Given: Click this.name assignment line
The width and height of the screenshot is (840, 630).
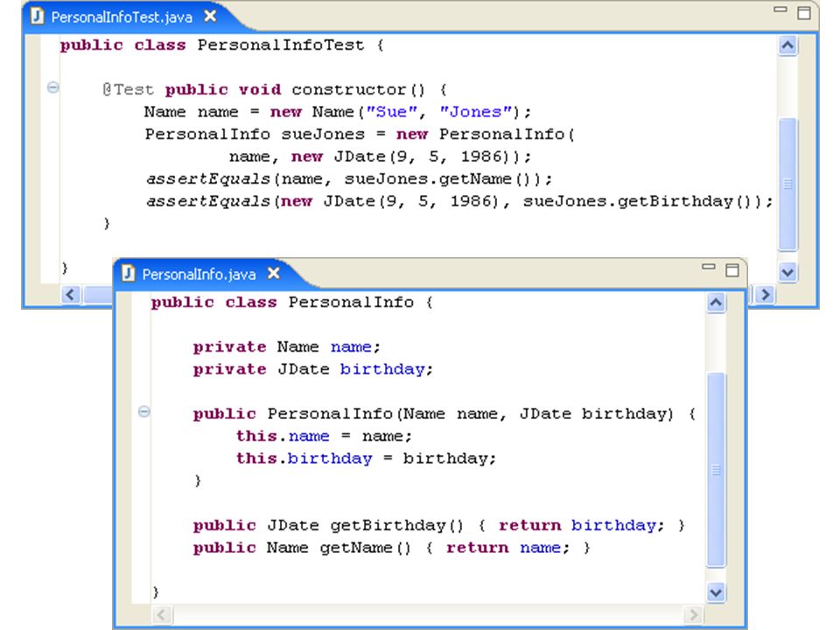Looking at the screenshot, I should pyautogui.click(x=324, y=436).
